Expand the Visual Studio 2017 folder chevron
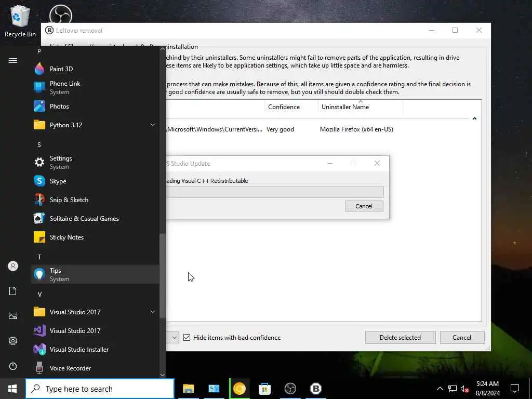Screen dimensions: 532x399 click(153, 312)
